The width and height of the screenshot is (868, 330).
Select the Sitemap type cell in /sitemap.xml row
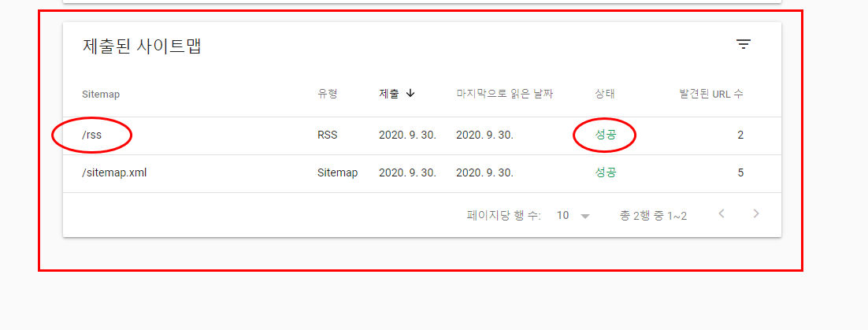tap(338, 172)
